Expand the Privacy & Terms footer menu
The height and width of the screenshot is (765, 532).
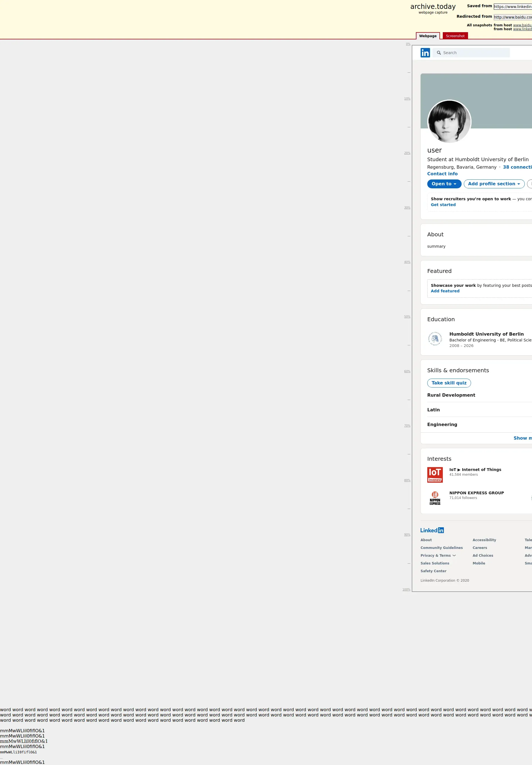pyautogui.click(x=438, y=555)
